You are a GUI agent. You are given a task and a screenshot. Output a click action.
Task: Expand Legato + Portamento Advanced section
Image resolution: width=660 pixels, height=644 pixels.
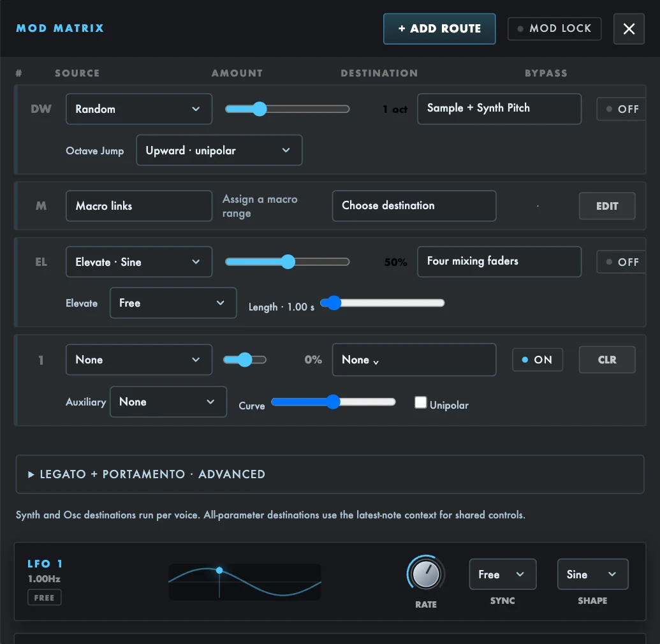(x=330, y=474)
